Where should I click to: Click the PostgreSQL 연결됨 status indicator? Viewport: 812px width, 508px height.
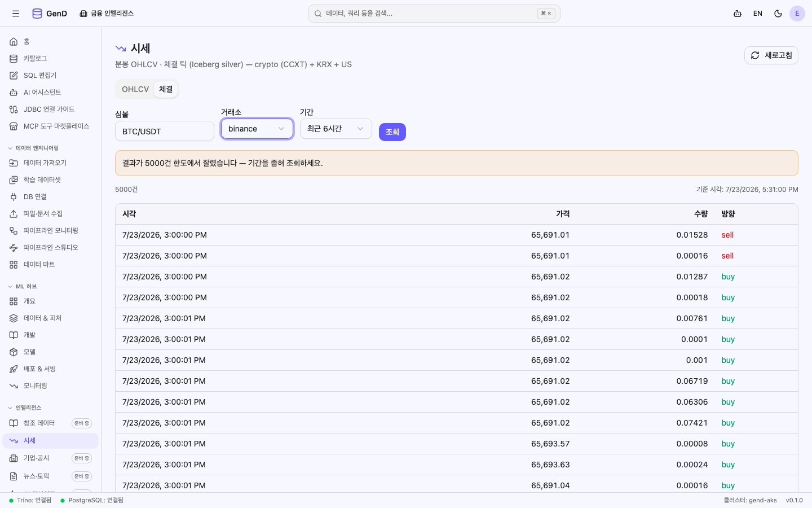pos(92,500)
